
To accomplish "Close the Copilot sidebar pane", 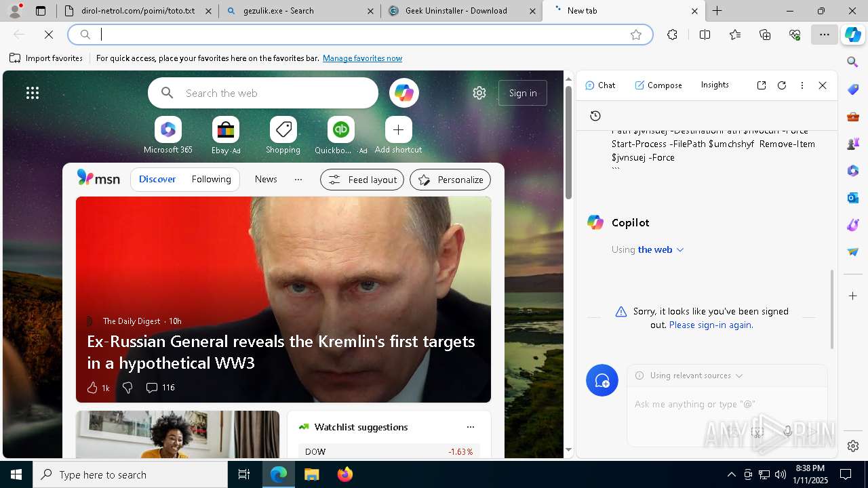I will 823,85.
